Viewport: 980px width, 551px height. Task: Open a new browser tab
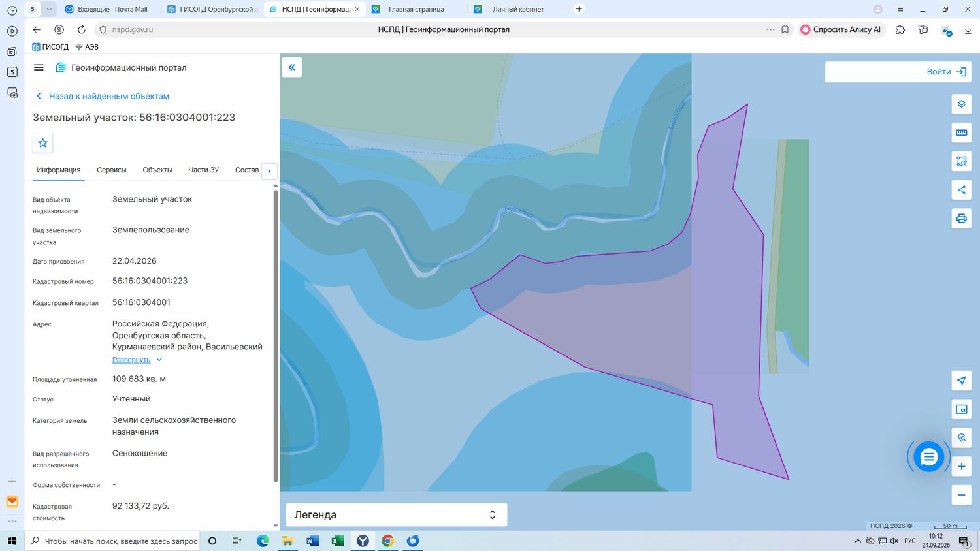pos(579,9)
